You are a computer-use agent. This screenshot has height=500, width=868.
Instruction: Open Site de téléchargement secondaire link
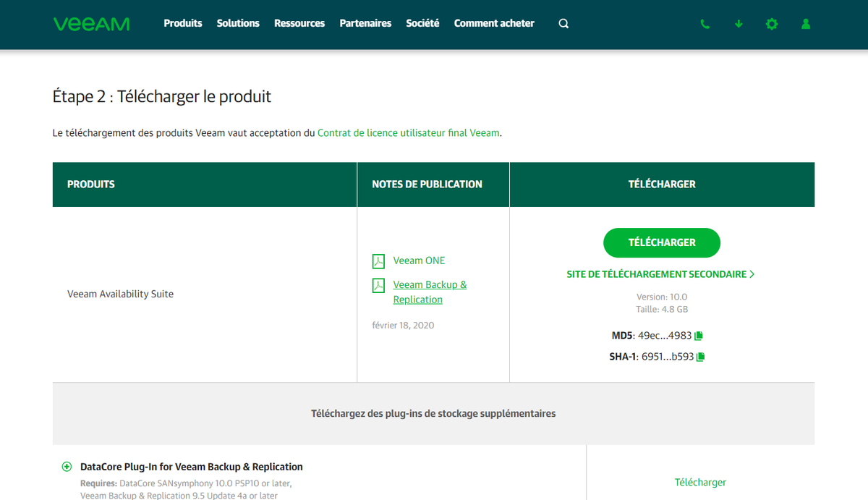point(660,274)
